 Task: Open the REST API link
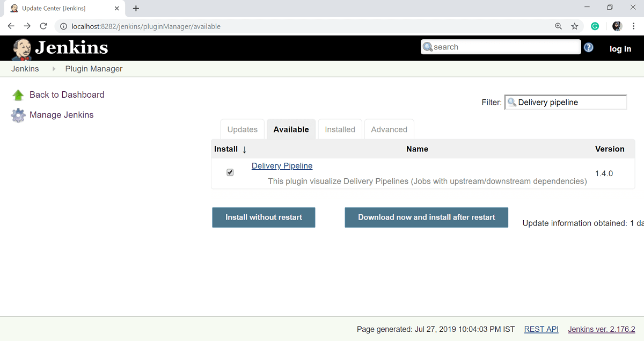coord(541,329)
